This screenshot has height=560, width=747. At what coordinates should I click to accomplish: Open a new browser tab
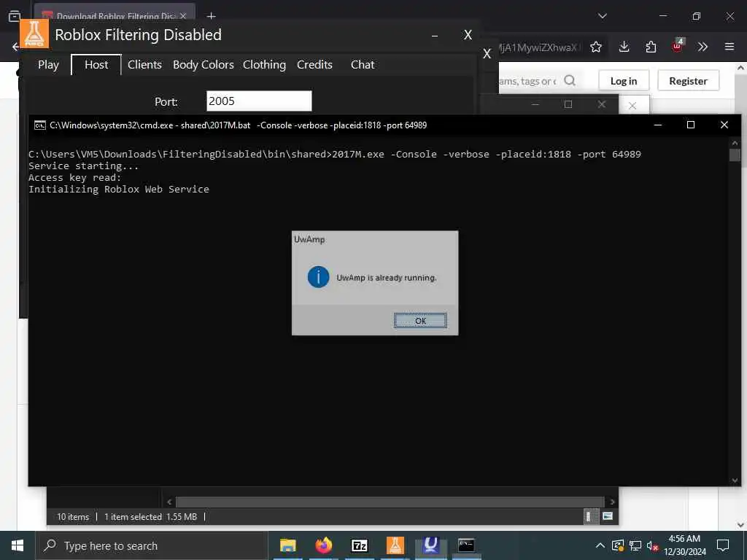click(212, 16)
